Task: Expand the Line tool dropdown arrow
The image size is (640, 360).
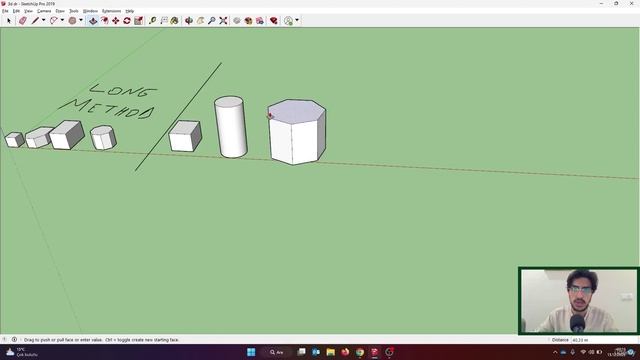Action: 43,20
